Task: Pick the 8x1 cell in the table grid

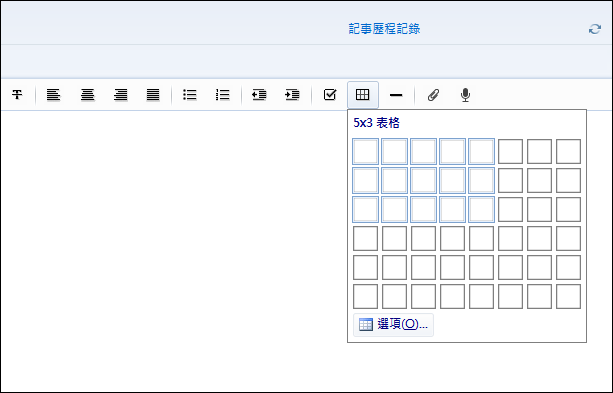Action: coord(568,151)
